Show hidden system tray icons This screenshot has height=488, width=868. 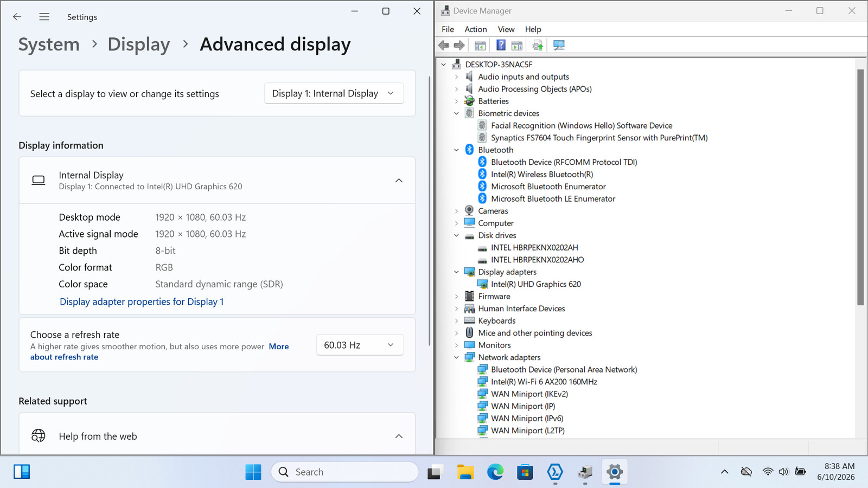(724, 472)
